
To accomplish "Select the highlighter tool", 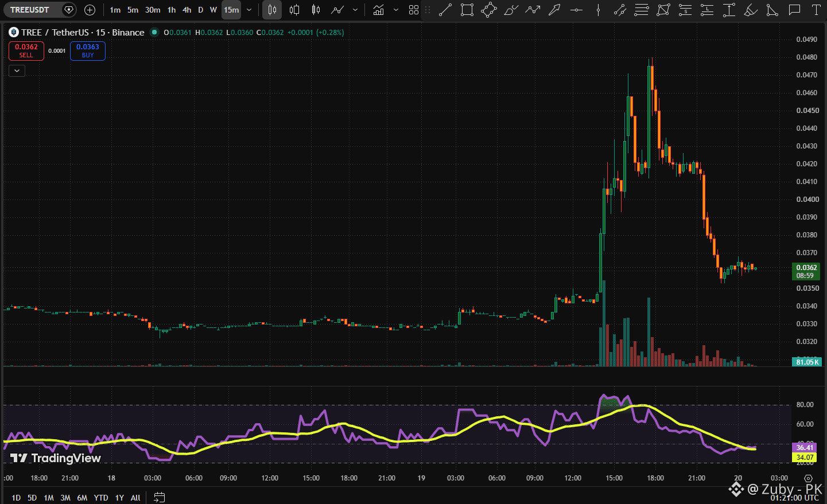I will click(x=751, y=10).
